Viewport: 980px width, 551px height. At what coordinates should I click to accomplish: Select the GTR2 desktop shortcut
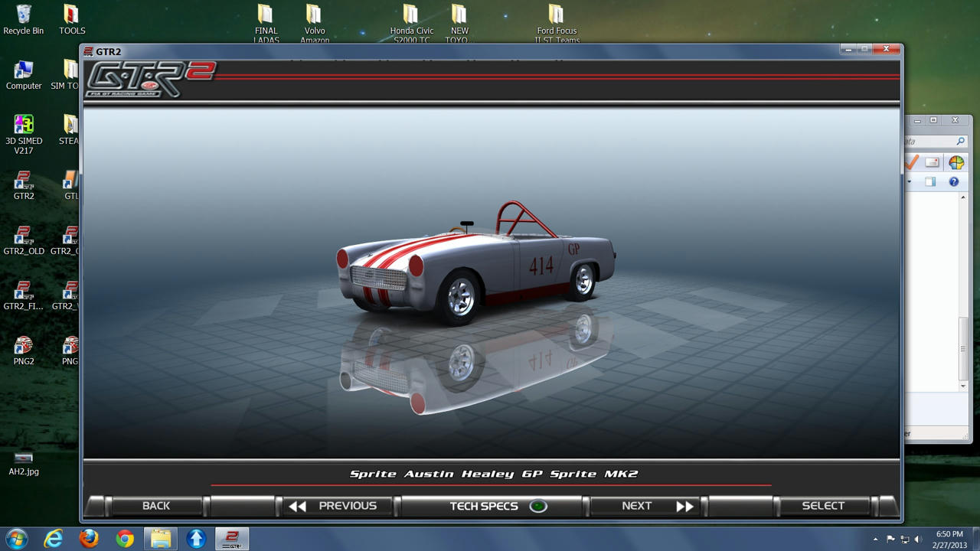pos(24,185)
